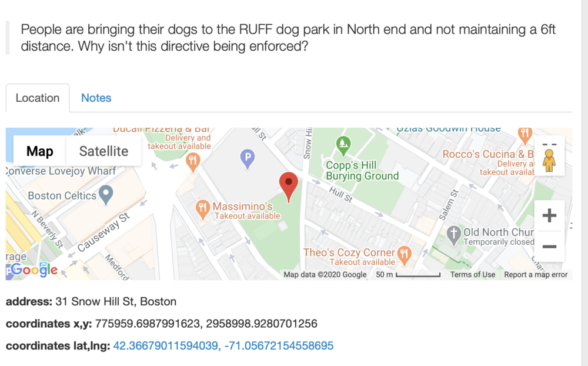Zoom out with the minus button
Viewport: 588px width, 366px height.
pos(549,246)
